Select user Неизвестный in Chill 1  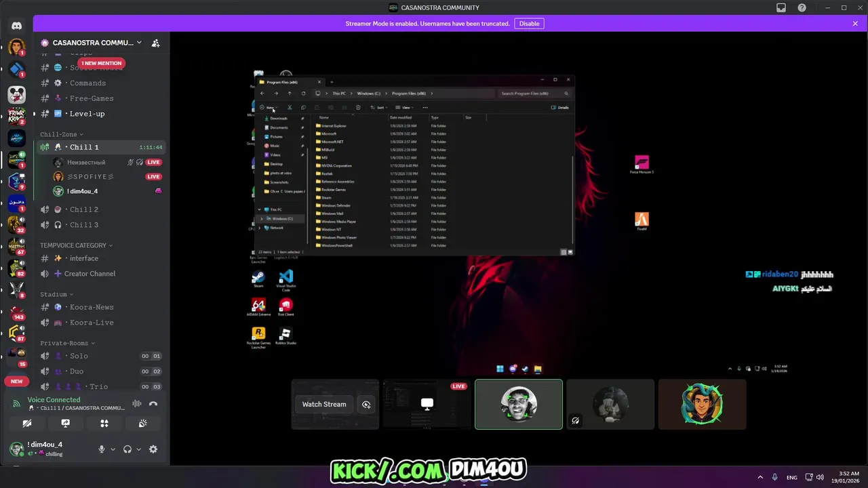tap(107, 163)
